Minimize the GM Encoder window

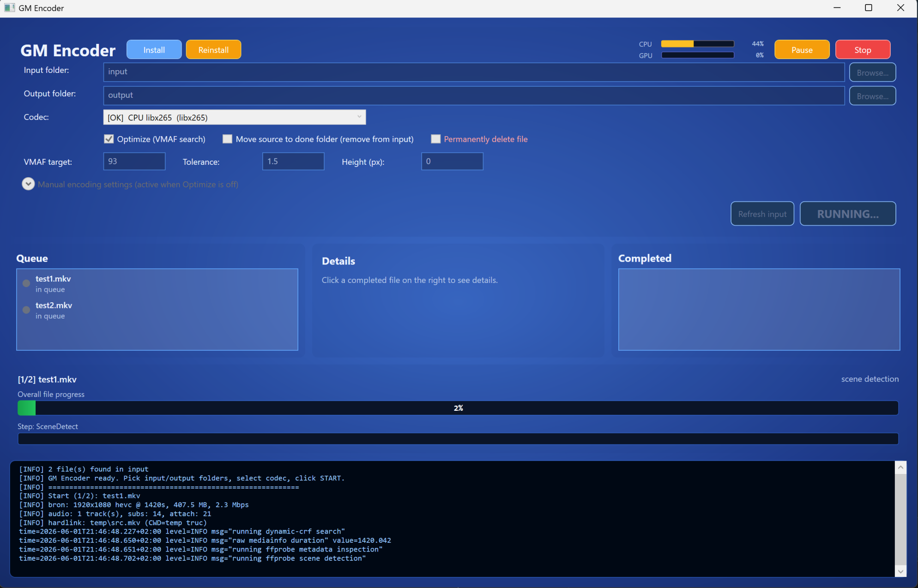pos(837,8)
